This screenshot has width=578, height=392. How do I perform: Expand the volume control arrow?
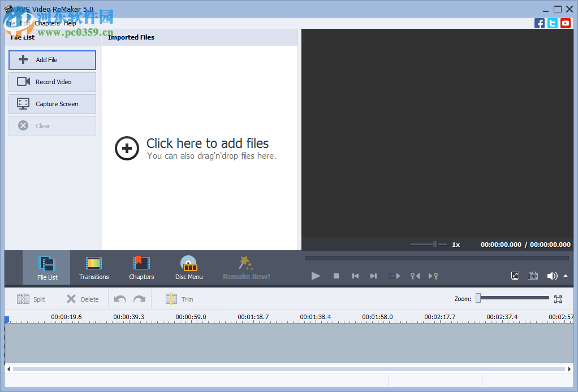pos(564,277)
